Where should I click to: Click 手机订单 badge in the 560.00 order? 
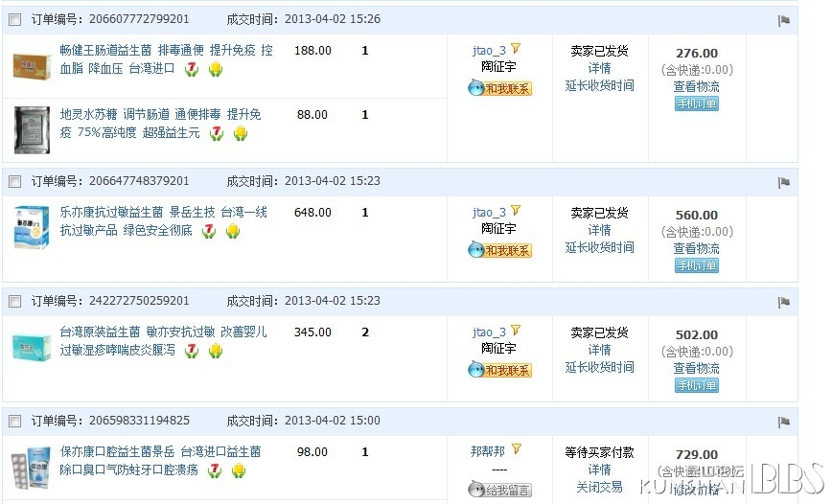click(697, 265)
